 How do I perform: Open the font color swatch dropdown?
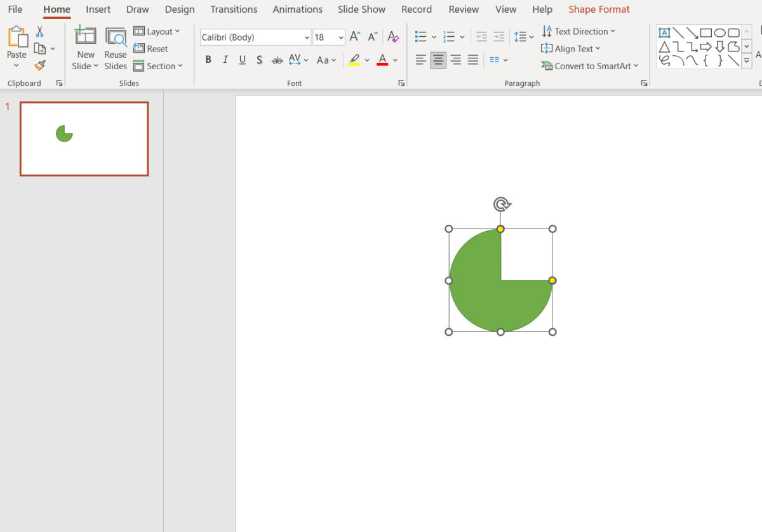point(395,59)
